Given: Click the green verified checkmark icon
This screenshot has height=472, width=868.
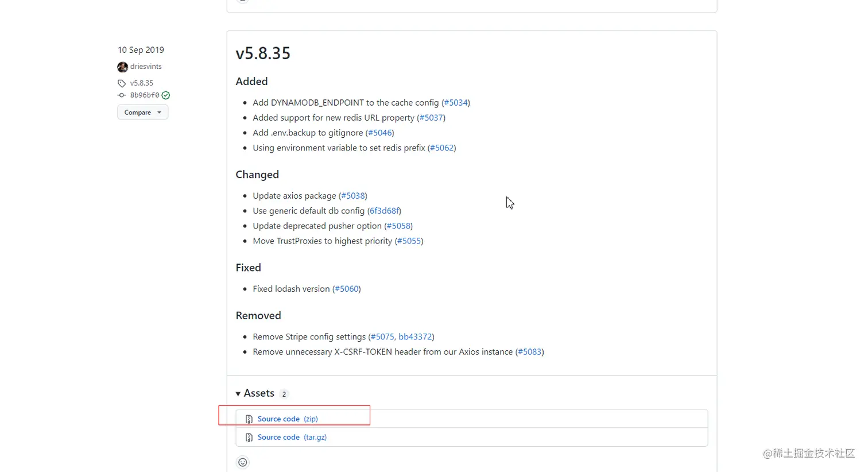Looking at the screenshot, I should (166, 95).
